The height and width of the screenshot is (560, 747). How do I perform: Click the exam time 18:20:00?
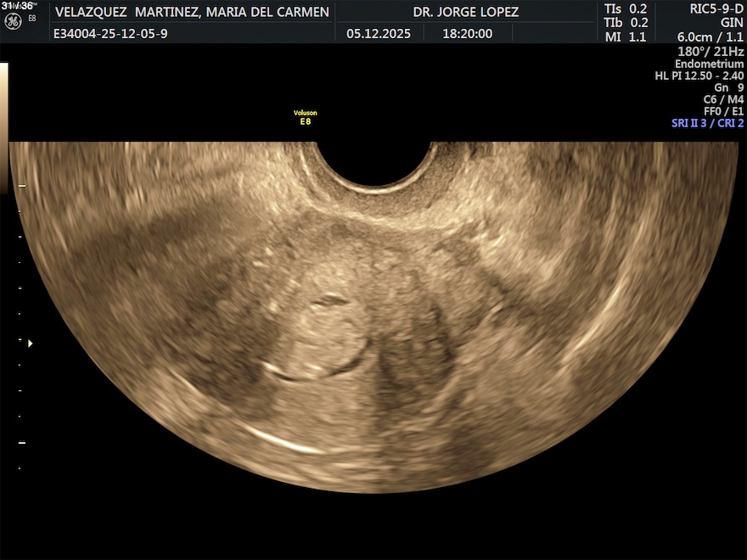pos(467,34)
